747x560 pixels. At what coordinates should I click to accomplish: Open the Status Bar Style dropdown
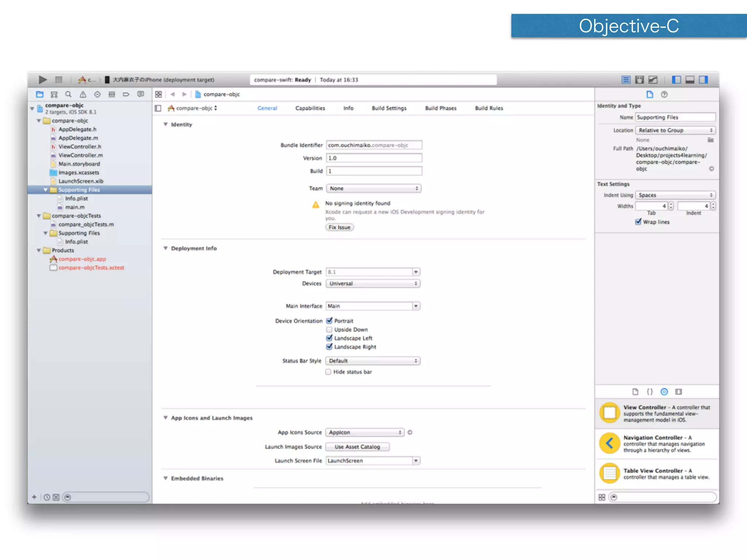[373, 361]
